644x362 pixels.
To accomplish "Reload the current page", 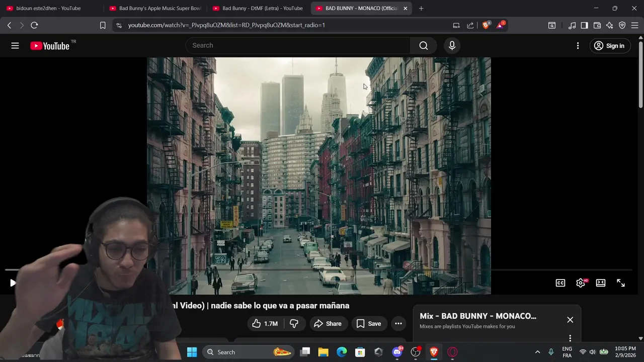I will point(34,25).
